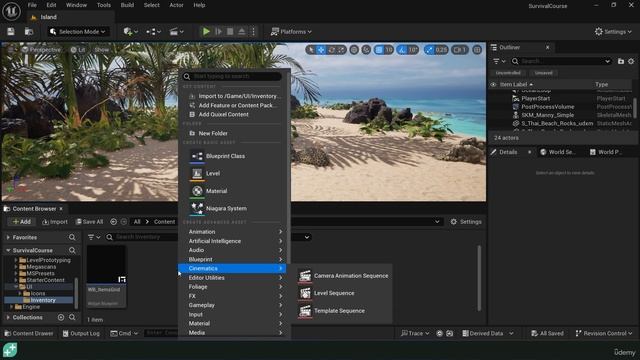Open the Actor menu
This screenshot has height=360, width=640.
pos(176,5)
